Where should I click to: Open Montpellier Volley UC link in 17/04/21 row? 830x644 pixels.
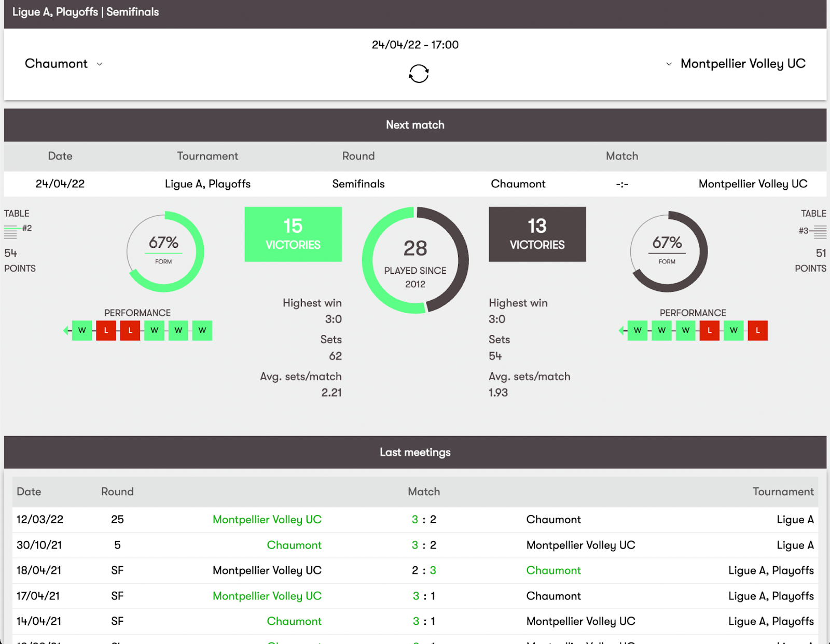pos(267,596)
